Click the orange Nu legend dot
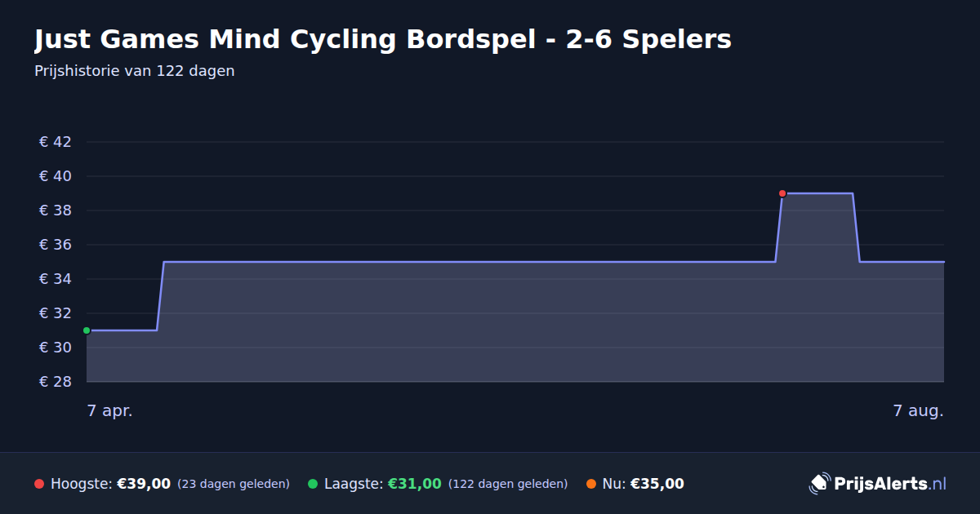980x514 pixels. [590, 484]
